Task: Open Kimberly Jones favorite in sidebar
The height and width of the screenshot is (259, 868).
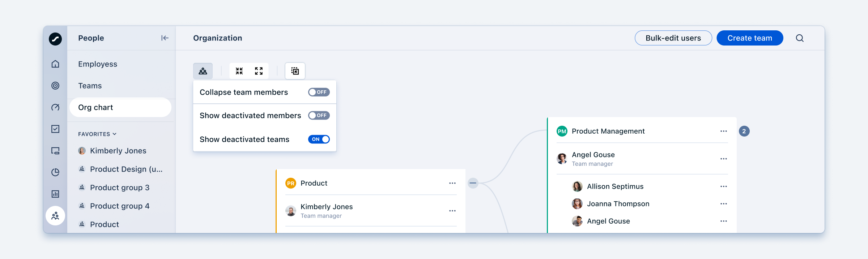Action: [118, 151]
